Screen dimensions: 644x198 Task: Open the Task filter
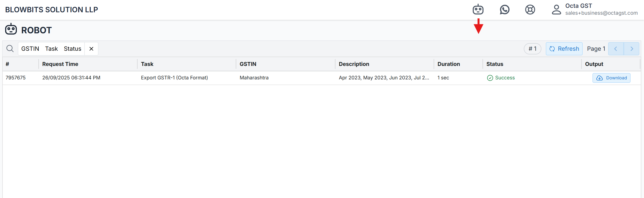click(x=52, y=49)
